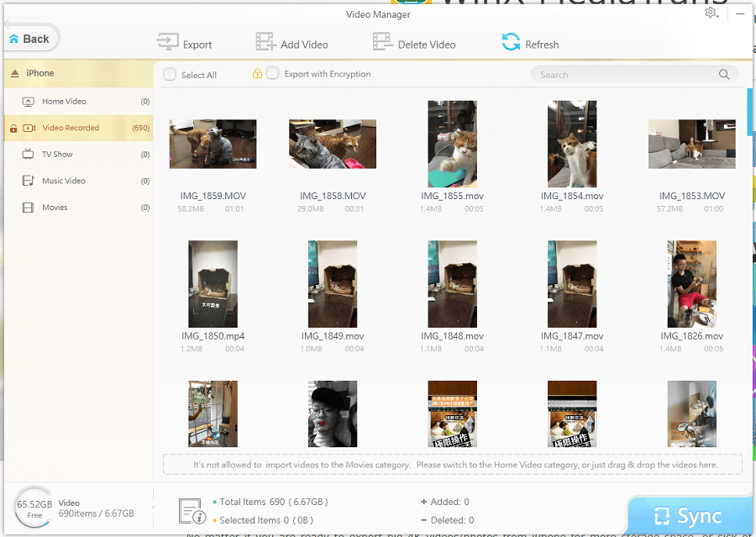Toggle Export with Encryption checkbox

tap(272, 74)
